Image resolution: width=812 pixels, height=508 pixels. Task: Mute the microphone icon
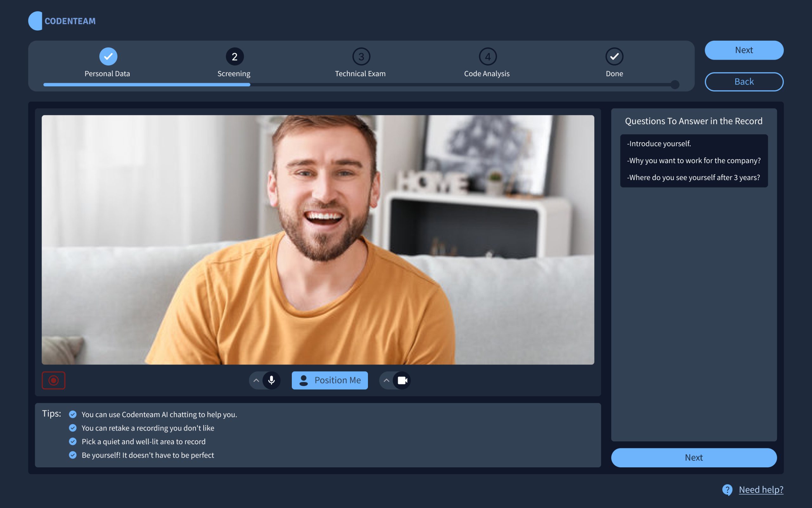click(x=272, y=380)
